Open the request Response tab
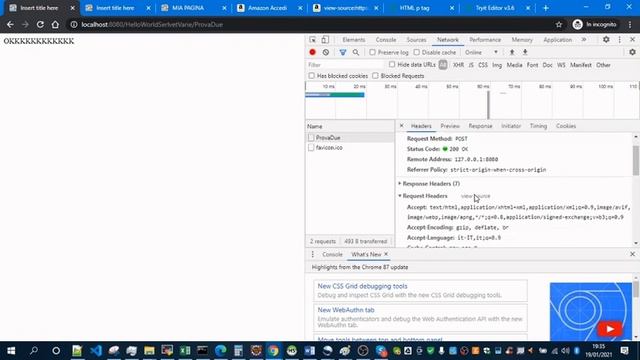This screenshot has height=360, width=640. click(x=480, y=126)
